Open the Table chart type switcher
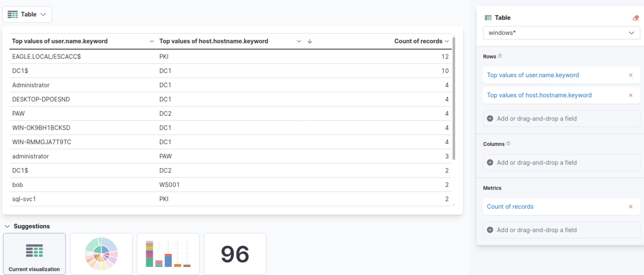 point(27,15)
